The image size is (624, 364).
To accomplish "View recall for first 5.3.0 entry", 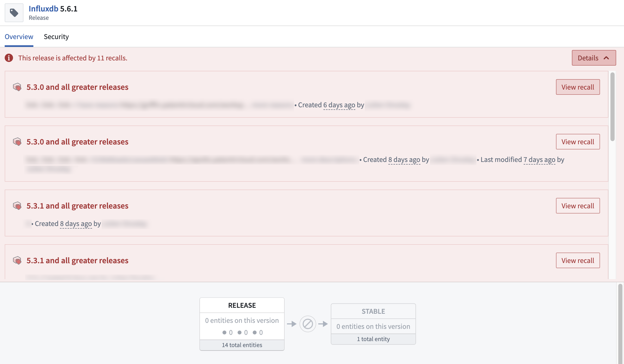I will [x=578, y=87].
